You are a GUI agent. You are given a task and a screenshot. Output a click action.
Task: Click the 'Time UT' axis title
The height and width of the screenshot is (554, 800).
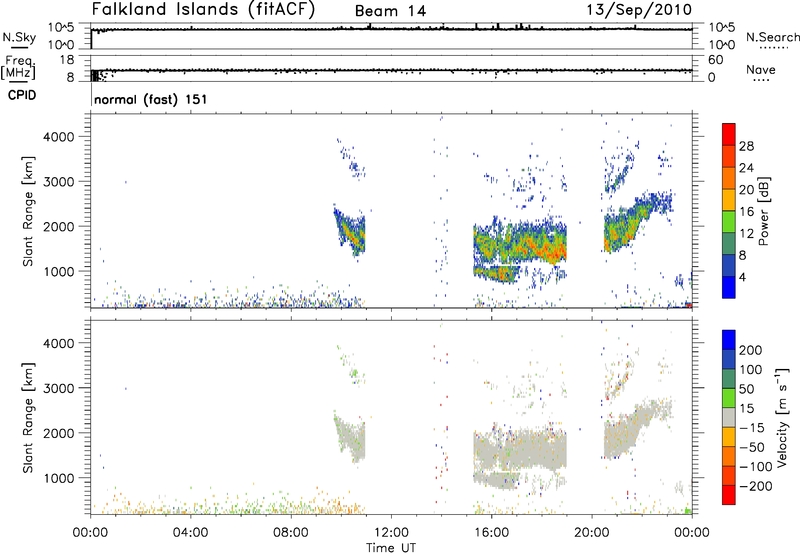coord(391,548)
